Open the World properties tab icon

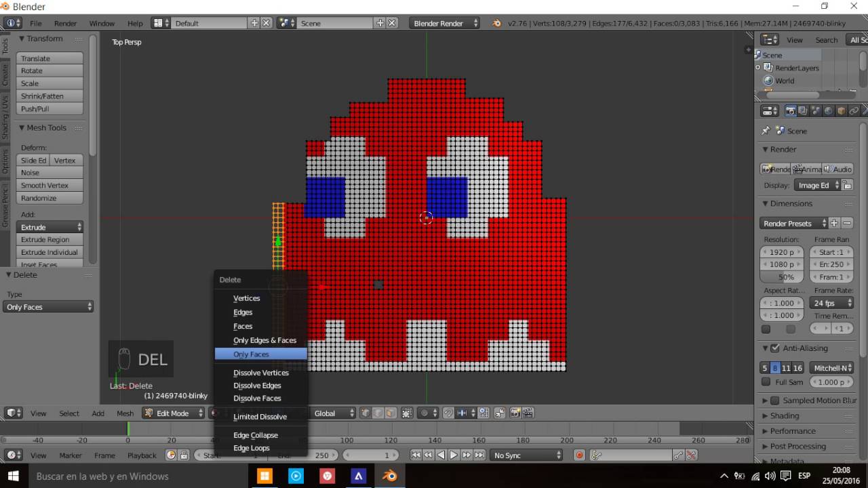pos(829,110)
